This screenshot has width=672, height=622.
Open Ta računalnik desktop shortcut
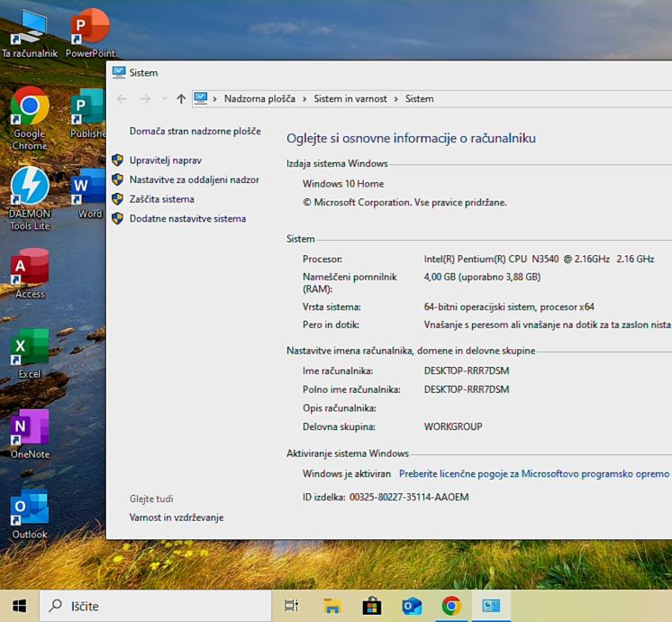click(29, 33)
